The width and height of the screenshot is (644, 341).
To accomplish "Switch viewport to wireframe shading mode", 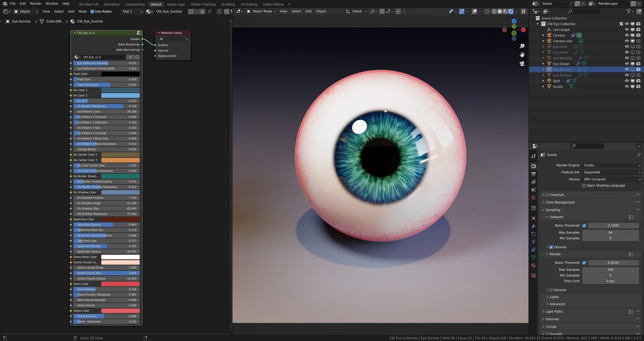I will point(494,11).
